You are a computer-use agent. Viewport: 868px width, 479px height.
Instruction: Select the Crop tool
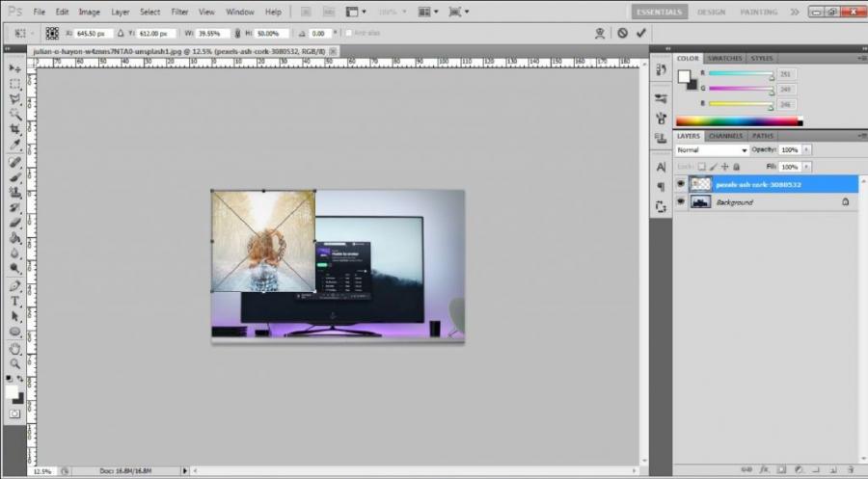14,129
